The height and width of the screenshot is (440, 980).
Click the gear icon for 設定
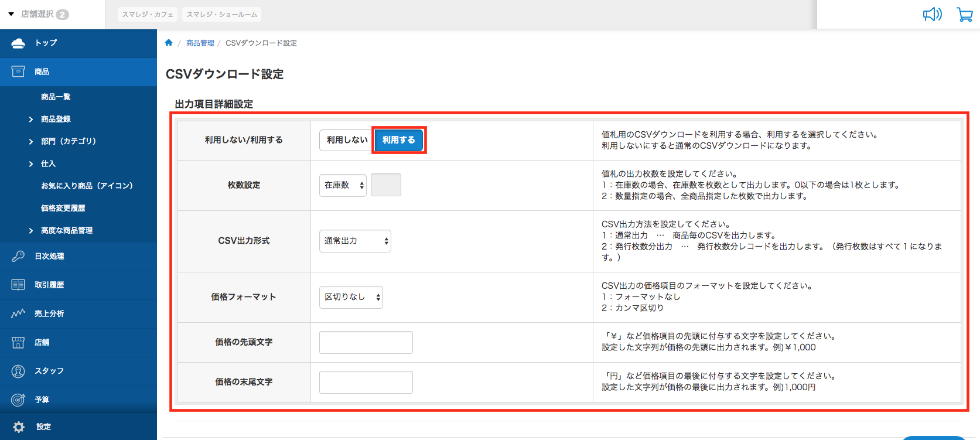(x=19, y=427)
